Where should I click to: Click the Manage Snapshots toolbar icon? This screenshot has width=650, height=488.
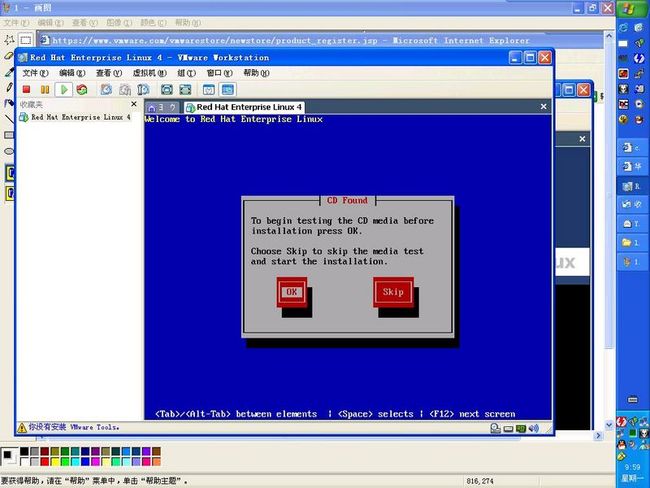tap(143, 90)
